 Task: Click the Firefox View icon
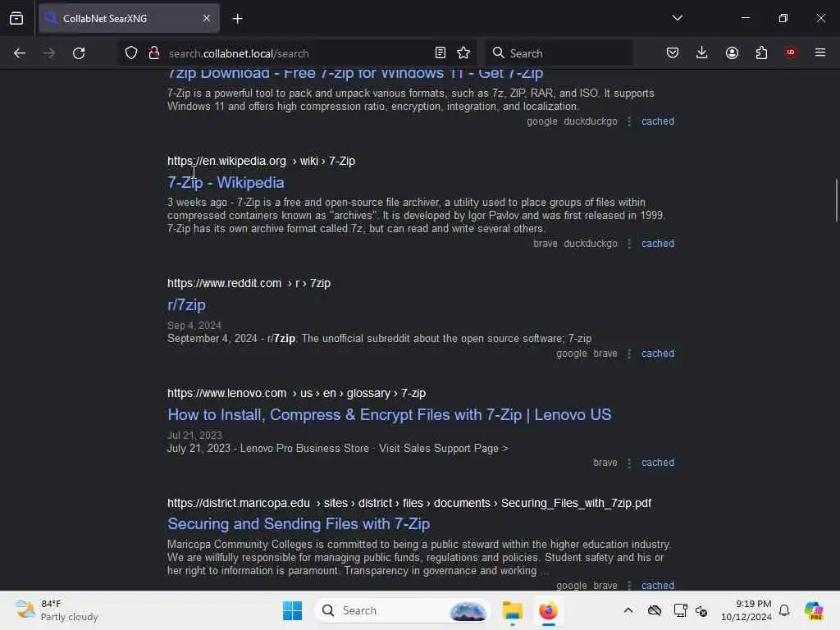[x=16, y=18]
